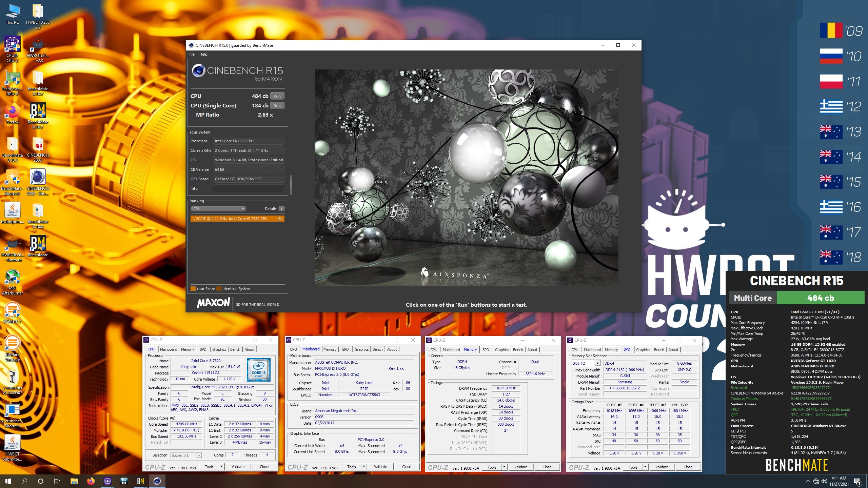The height and width of the screenshot is (488, 868).
Task: Launch MSI Afterburner from the desktop
Action: pyautogui.click(x=13, y=282)
